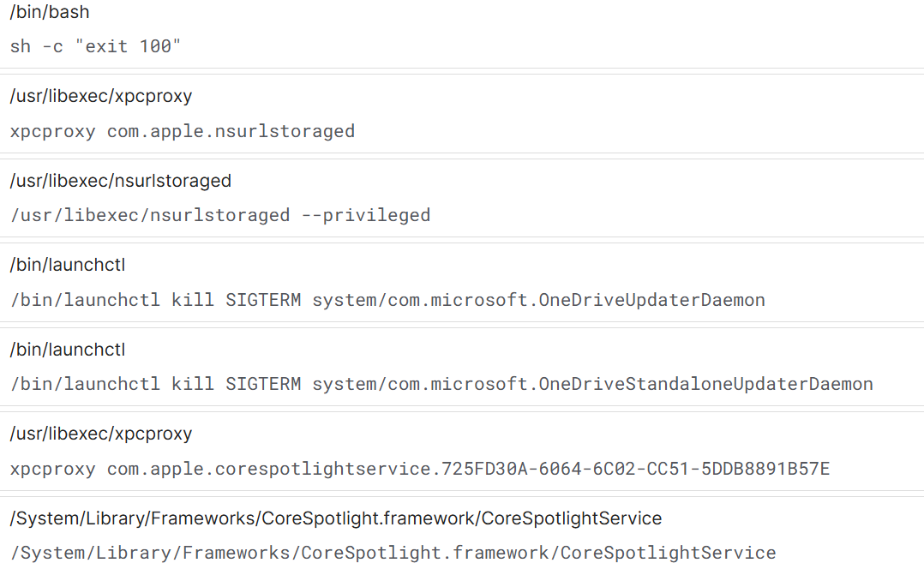Click the --privileged argument of nsurlstoraged
This screenshot has height=569, width=924.
click(x=366, y=215)
